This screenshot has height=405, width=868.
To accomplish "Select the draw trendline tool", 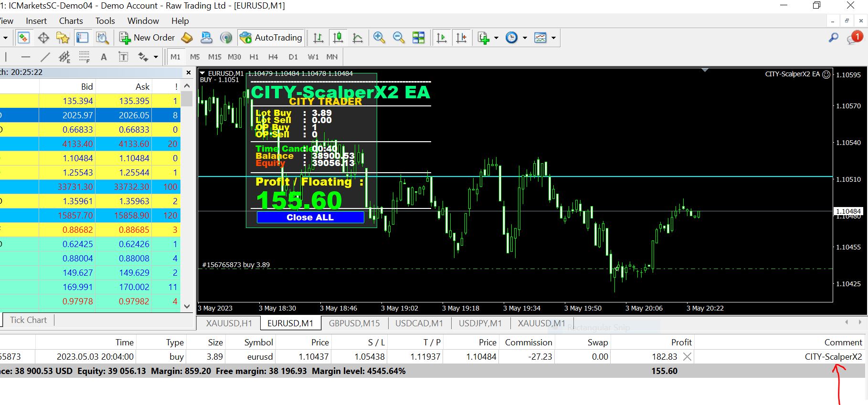I will 45,57.
